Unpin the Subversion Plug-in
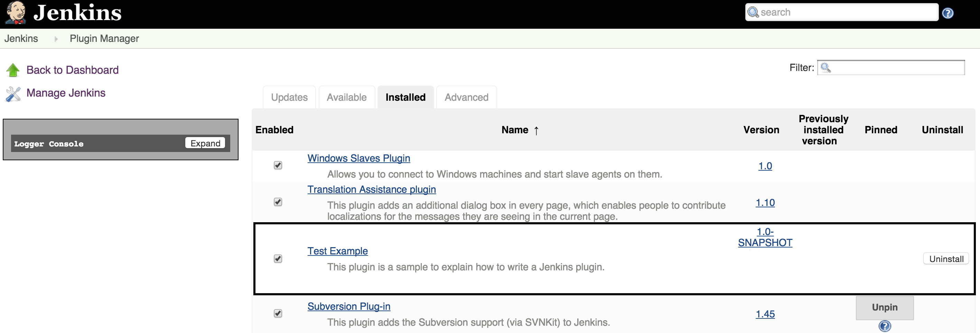The height and width of the screenshot is (333, 980). 885,307
